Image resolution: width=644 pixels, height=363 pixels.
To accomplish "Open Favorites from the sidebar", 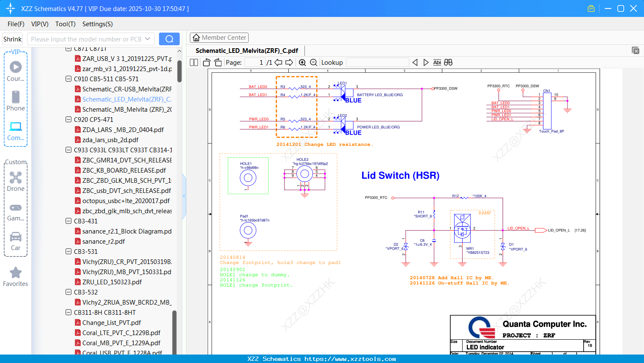I will (16, 277).
